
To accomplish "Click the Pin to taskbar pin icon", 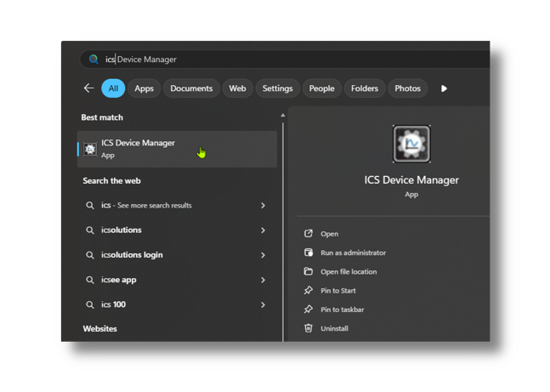I will click(308, 310).
